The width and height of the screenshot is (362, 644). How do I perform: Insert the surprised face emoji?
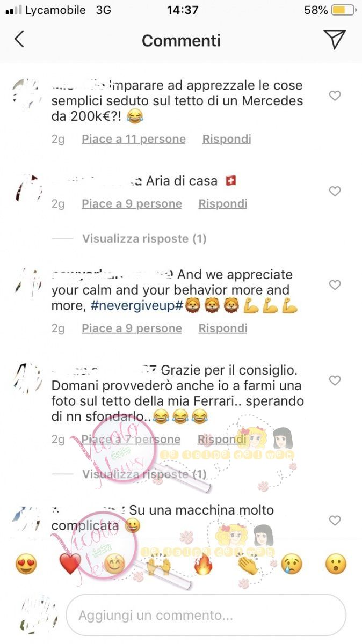pos(336,565)
